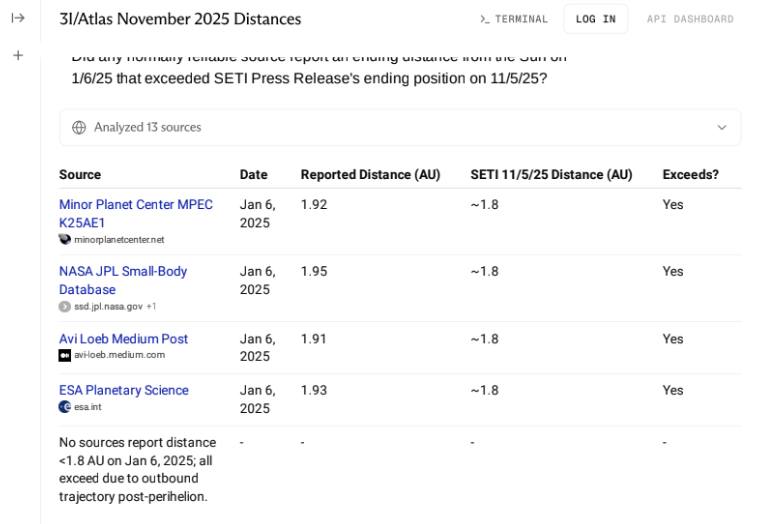
Task: Click the minorplanetcenter.net favicon
Action: click(64, 239)
